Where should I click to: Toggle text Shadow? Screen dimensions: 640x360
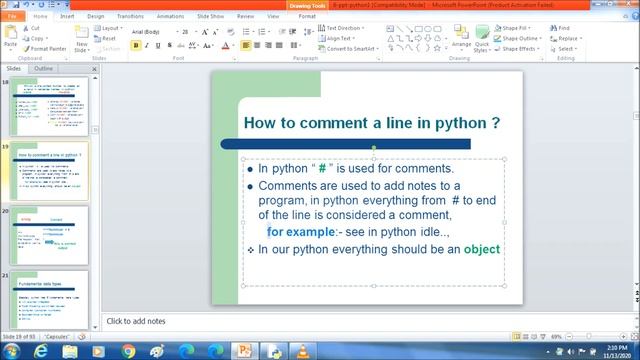[169, 45]
